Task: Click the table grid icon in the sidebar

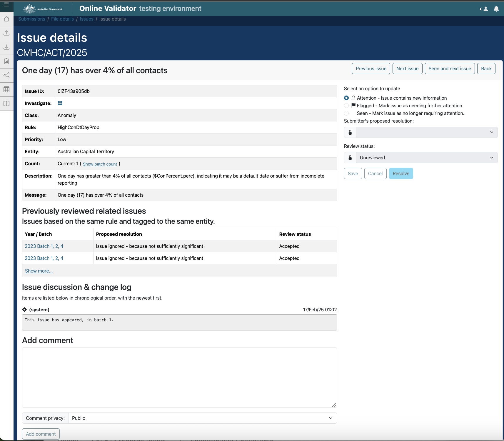Action: point(6,89)
